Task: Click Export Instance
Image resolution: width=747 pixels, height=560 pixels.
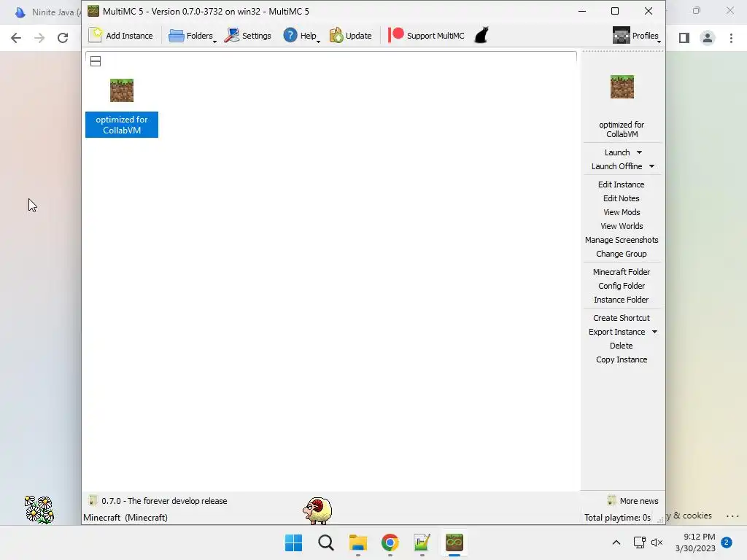Action: [x=616, y=332]
